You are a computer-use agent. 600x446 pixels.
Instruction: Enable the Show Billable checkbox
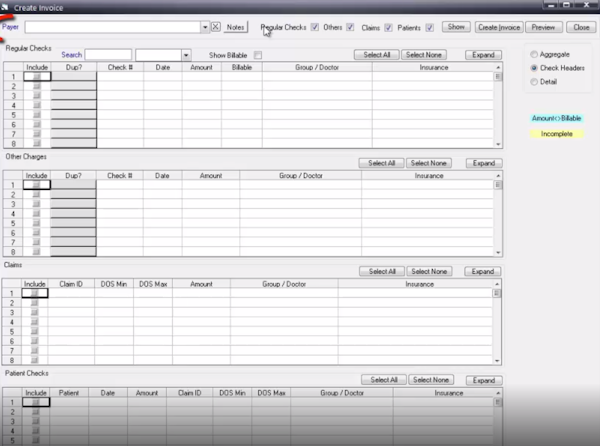(258, 55)
